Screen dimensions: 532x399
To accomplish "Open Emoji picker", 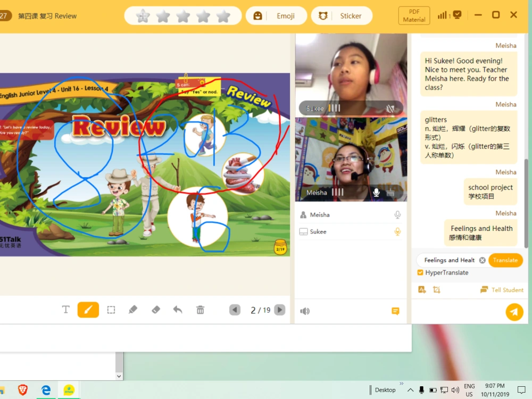I will (276, 15).
